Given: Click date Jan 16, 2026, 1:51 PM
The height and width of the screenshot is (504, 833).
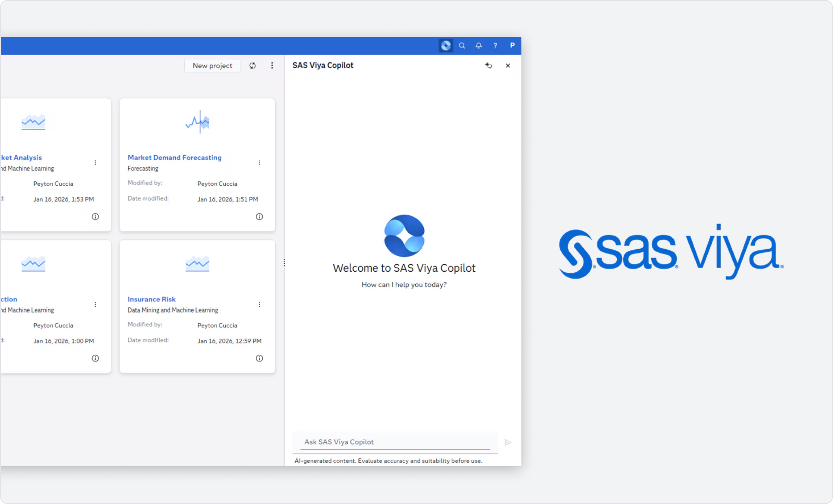Looking at the screenshot, I should (228, 199).
